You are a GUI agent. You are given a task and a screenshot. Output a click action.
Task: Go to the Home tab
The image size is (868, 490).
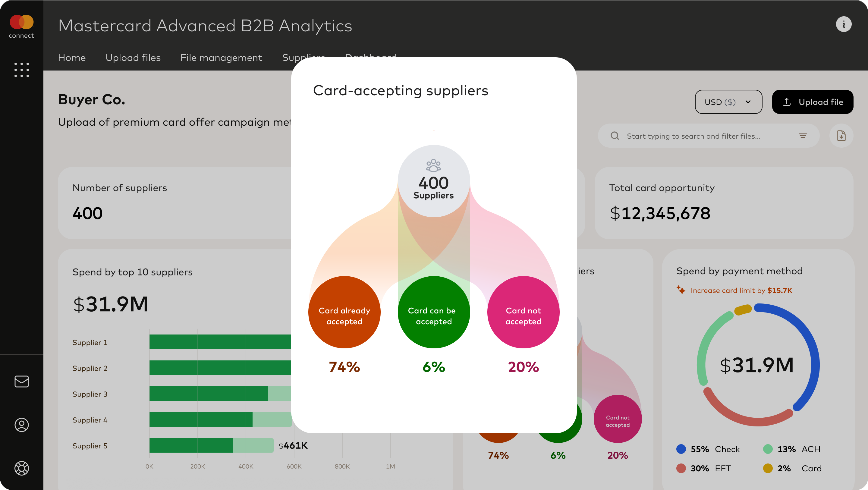pyautogui.click(x=72, y=58)
